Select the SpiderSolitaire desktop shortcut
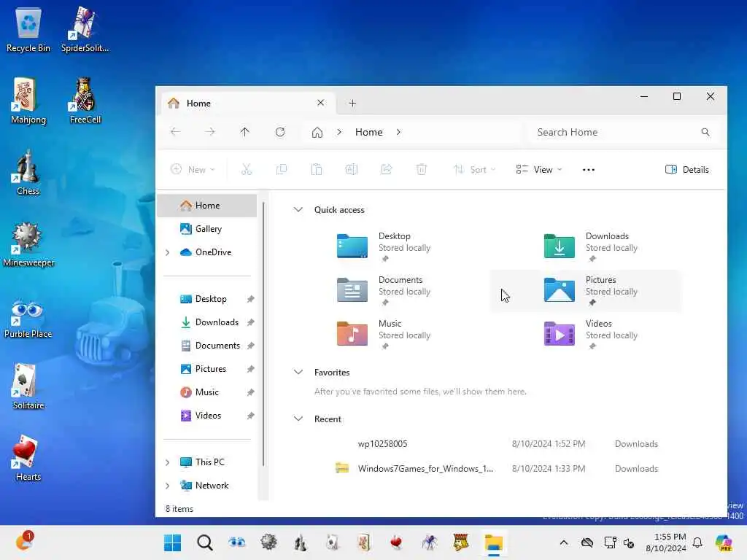The height and width of the screenshot is (560, 747). [x=85, y=29]
